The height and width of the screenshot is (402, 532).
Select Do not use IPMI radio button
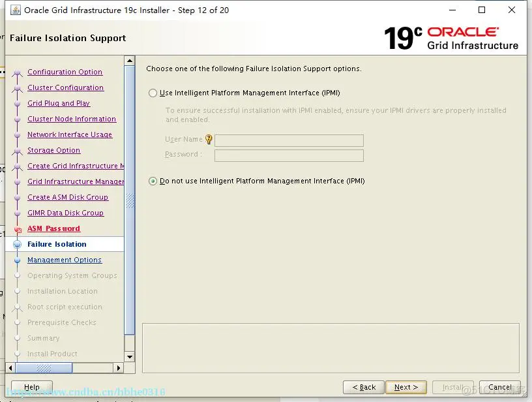coord(153,181)
